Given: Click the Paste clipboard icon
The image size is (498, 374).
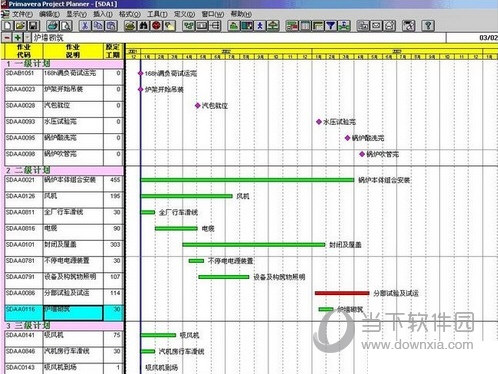Looking at the screenshot, I should click(111, 26).
